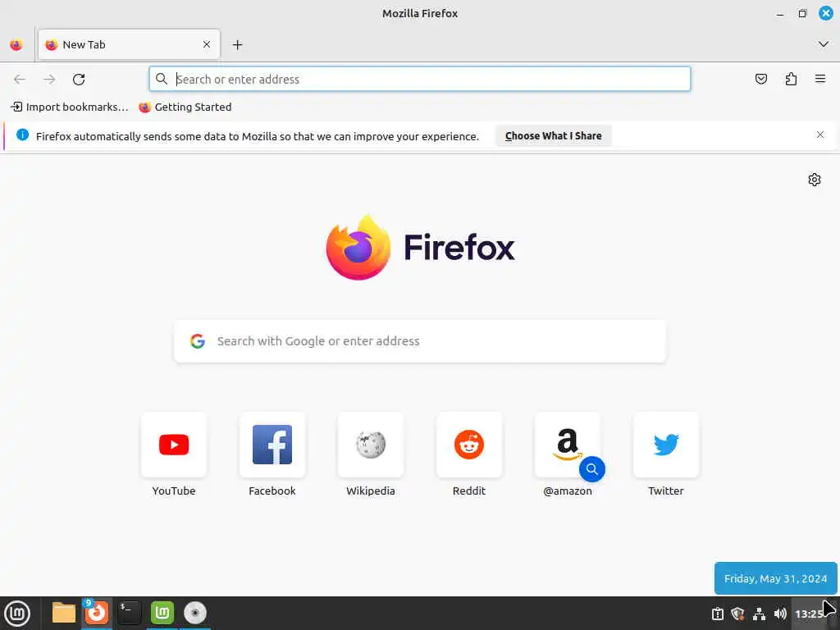Expand the list all tabs chevron
Viewport: 840px width, 630px height.
coord(824,44)
